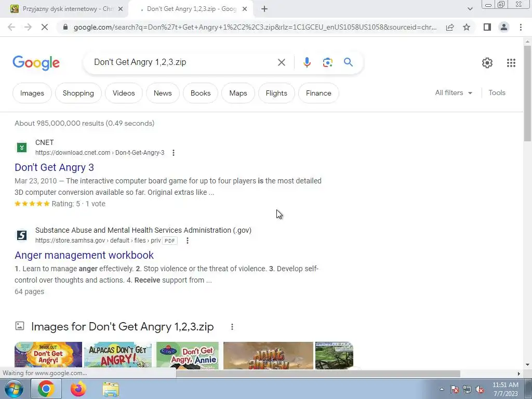Show hidden system tray icons
532x399 pixels.
(442, 390)
